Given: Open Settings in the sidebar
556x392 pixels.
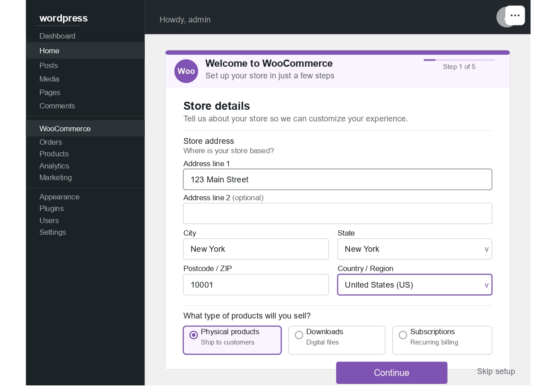Looking at the screenshot, I should 52,232.
